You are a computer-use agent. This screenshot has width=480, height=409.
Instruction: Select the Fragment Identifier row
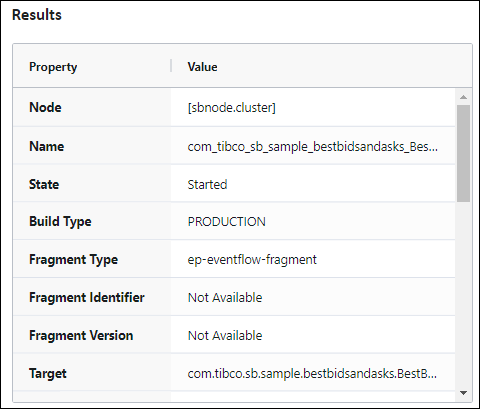[x=234, y=297]
